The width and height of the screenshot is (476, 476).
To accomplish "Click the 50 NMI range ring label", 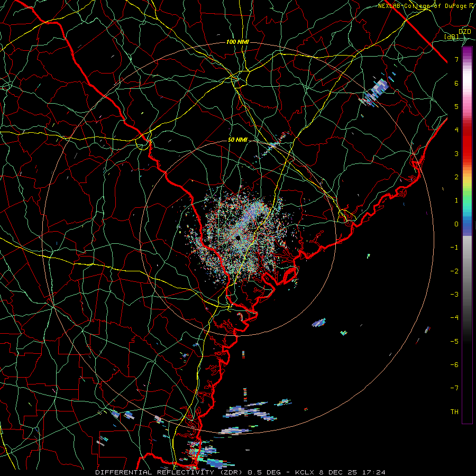I will click(x=237, y=140).
